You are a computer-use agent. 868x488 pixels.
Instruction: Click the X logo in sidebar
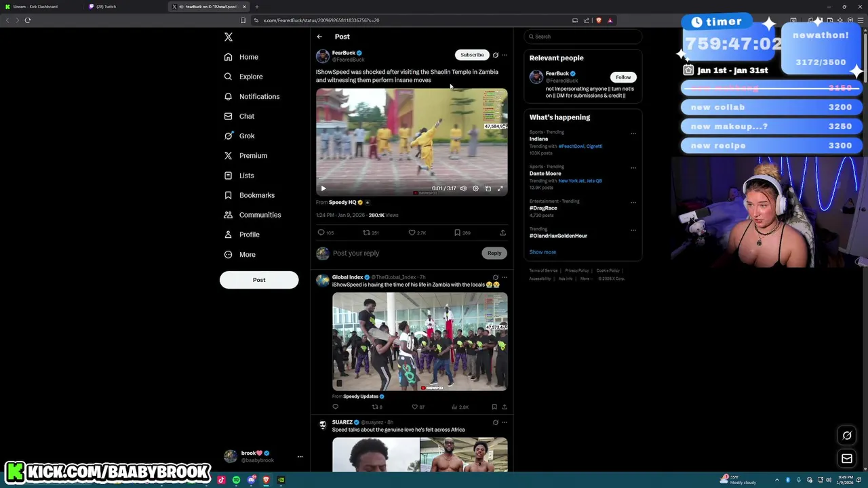coord(229,37)
